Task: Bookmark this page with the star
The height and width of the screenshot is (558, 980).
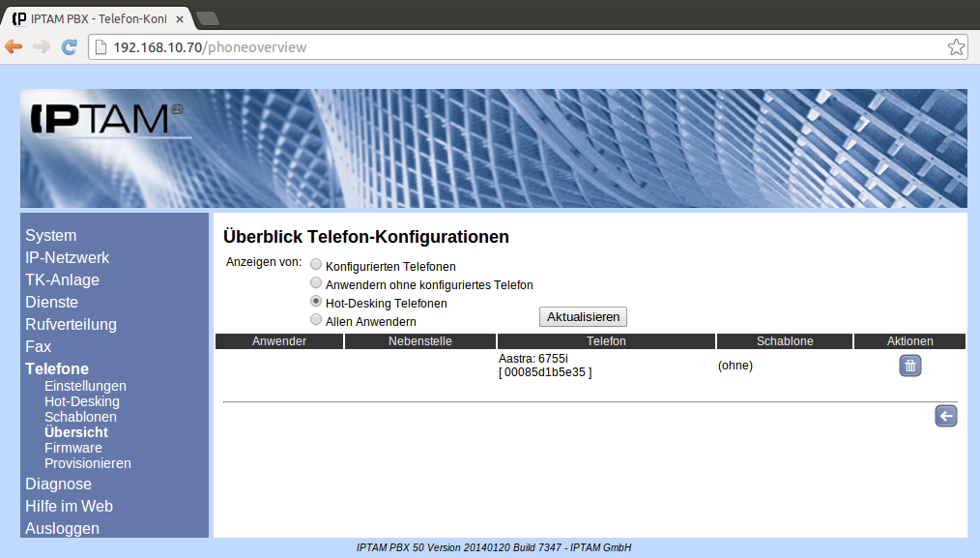Action: coord(955,46)
